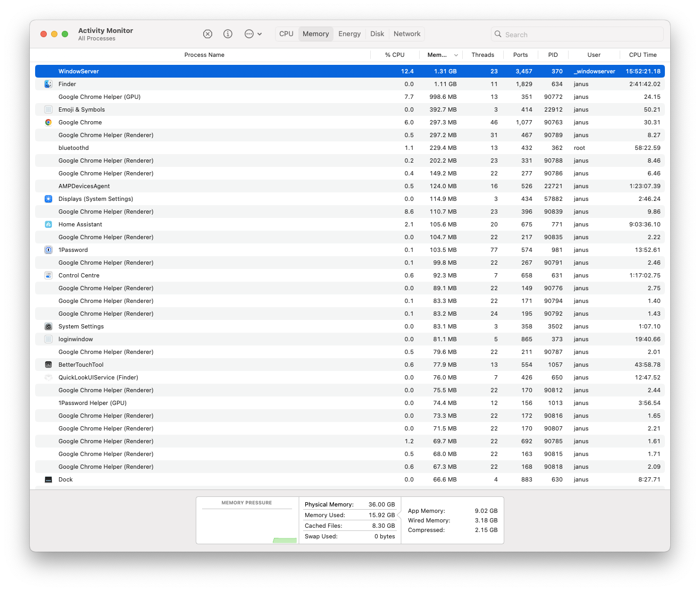
Task: Click the loginwindow process icon
Action: click(x=48, y=339)
